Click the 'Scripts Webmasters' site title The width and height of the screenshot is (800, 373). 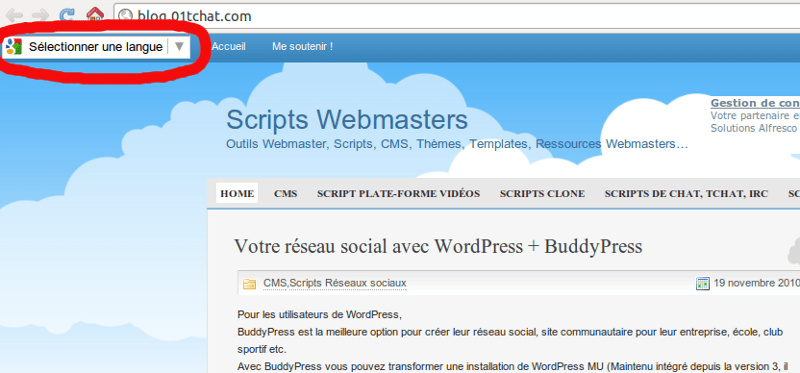coord(347,120)
